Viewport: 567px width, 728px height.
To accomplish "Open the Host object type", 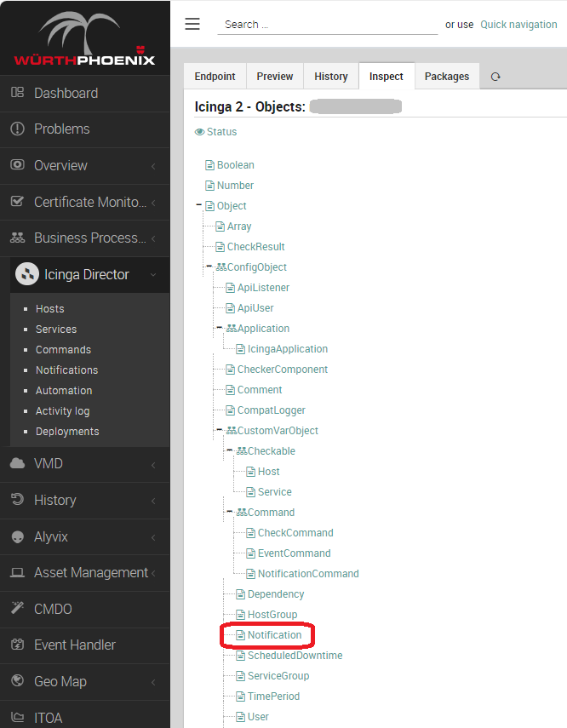I will (x=269, y=471).
